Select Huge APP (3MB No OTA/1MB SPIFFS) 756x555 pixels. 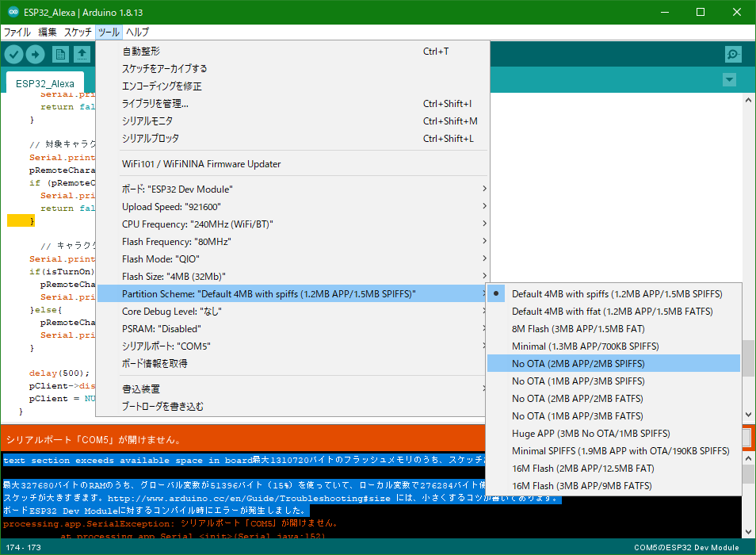point(614,434)
